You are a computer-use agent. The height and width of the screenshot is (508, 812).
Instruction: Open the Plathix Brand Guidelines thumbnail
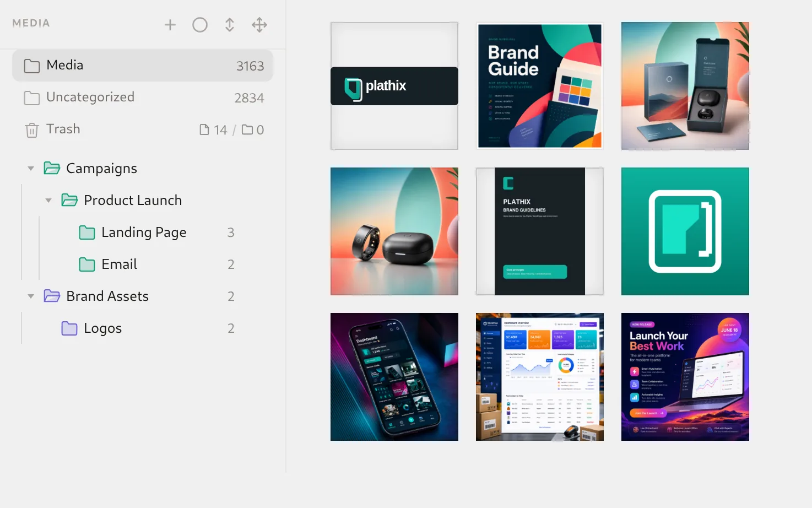tap(540, 231)
